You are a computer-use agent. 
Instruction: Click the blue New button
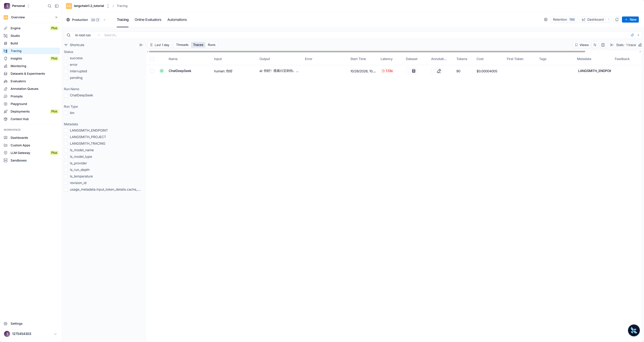pos(630,20)
